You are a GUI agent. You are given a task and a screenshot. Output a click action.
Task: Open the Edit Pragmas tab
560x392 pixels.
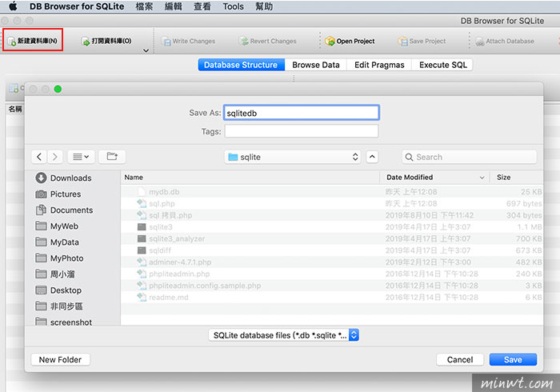(379, 65)
